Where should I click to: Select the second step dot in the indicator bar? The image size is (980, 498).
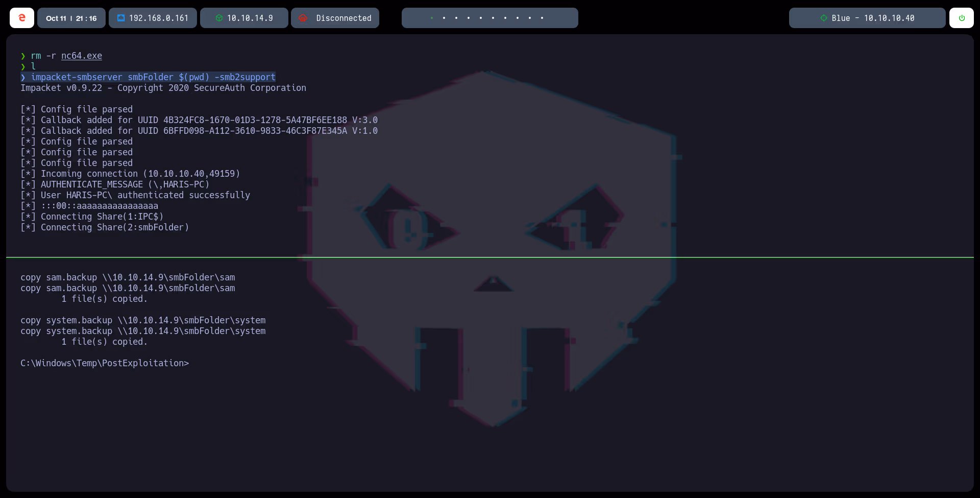click(x=444, y=18)
